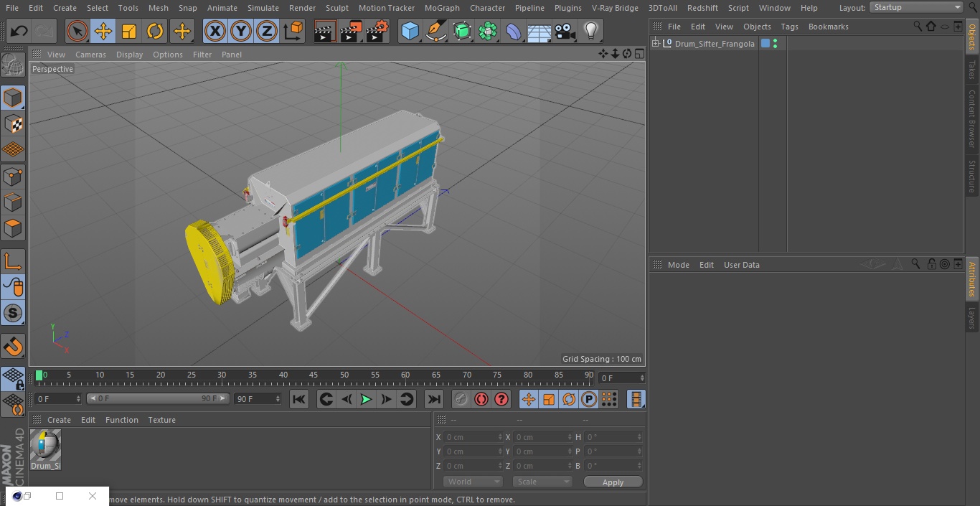This screenshot has height=506, width=980.
Task: Add a Camera object
Action: 565,31
